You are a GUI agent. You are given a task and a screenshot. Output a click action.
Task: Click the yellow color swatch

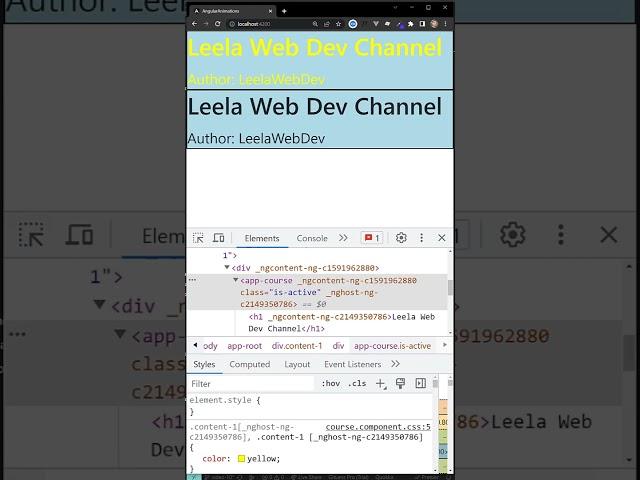[241, 458]
